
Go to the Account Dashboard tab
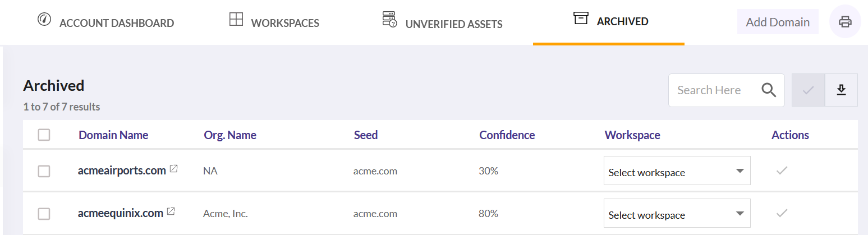(105, 22)
